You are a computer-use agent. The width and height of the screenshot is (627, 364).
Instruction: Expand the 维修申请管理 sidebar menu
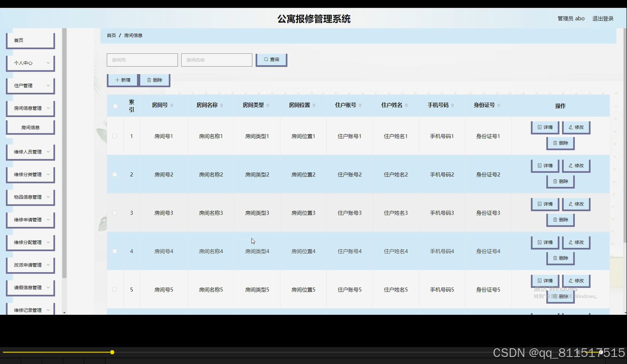[30, 220]
